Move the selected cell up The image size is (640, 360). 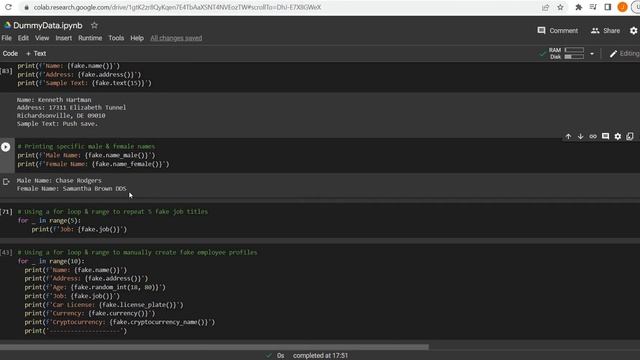(x=568, y=136)
